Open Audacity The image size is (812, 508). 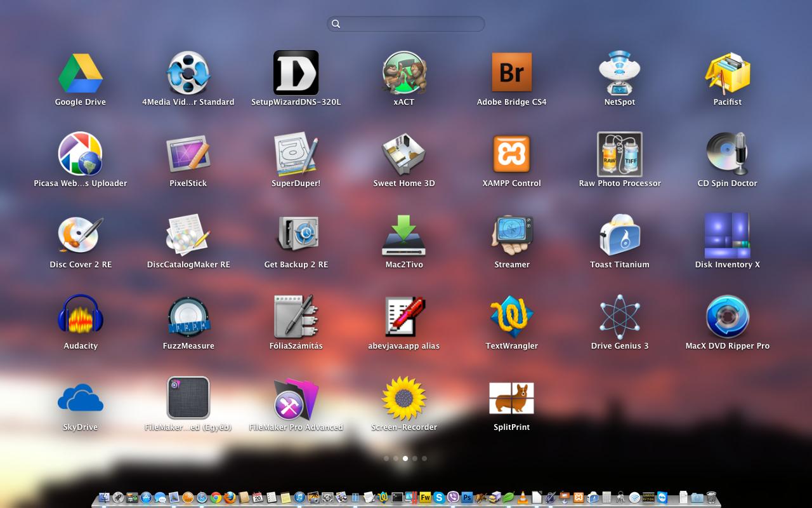pyautogui.click(x=81, y=316)
